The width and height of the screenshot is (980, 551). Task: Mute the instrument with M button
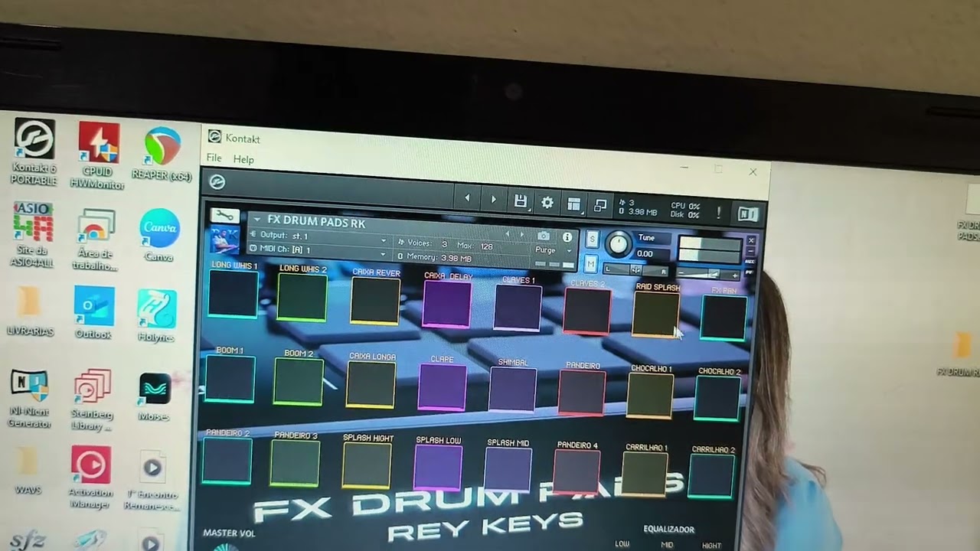[590, 264]
